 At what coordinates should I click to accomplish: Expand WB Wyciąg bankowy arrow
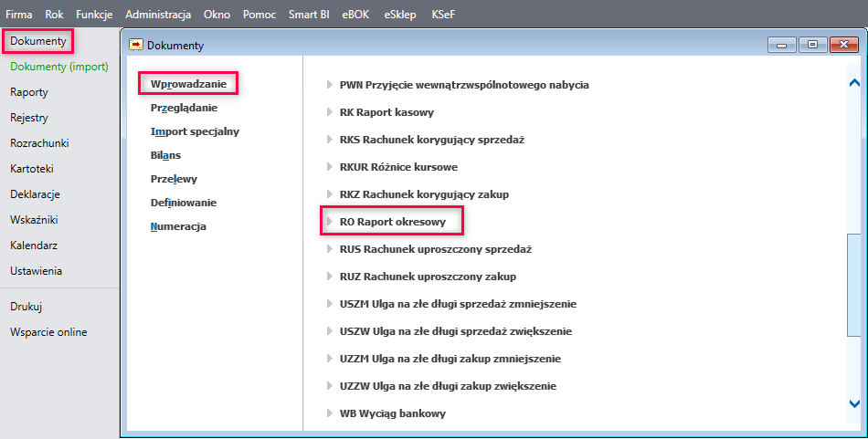coord(329,413)
